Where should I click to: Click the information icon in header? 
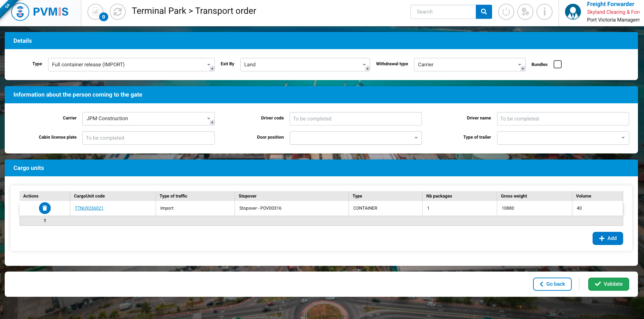[x=544, y=12]
